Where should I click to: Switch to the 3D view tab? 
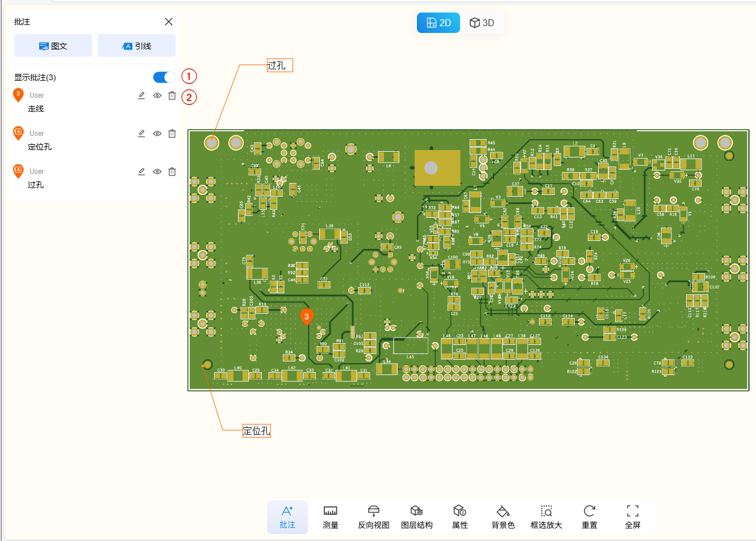(x=482, y=23)
